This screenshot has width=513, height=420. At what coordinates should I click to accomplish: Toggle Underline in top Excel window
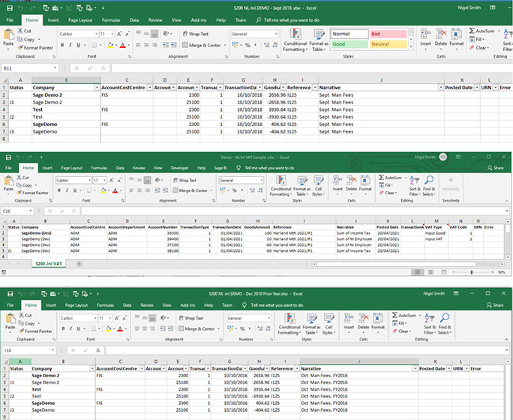click(x=78, y=45)
